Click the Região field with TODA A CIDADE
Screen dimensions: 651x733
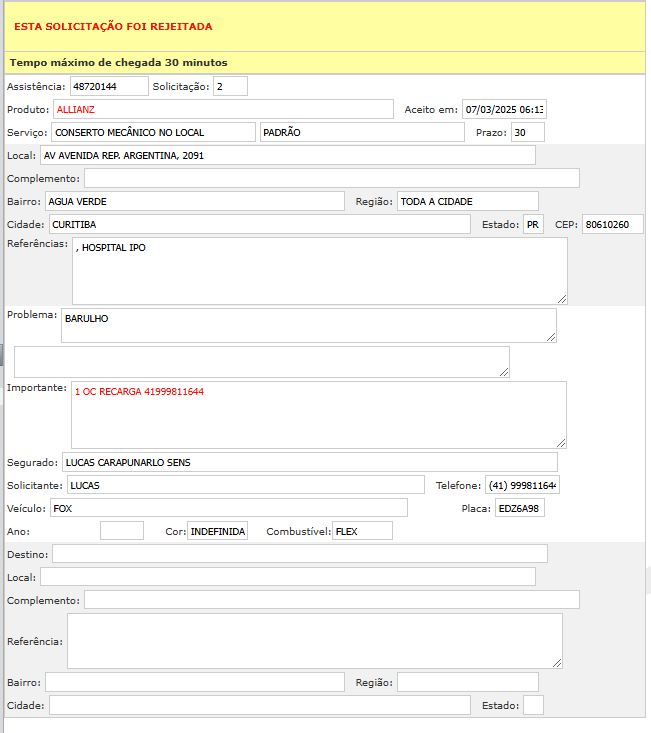pos(467,201)
